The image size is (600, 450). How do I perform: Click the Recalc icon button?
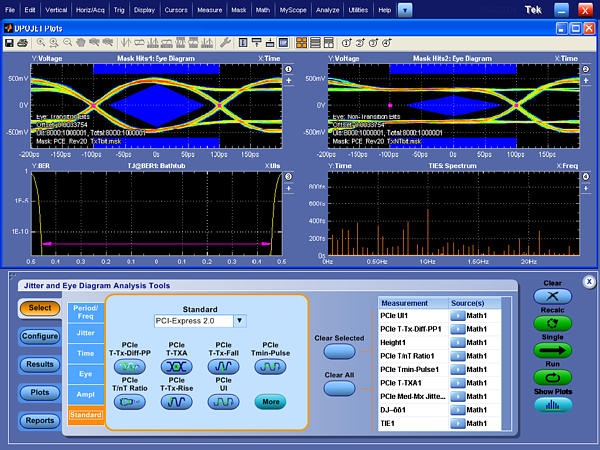552,325
